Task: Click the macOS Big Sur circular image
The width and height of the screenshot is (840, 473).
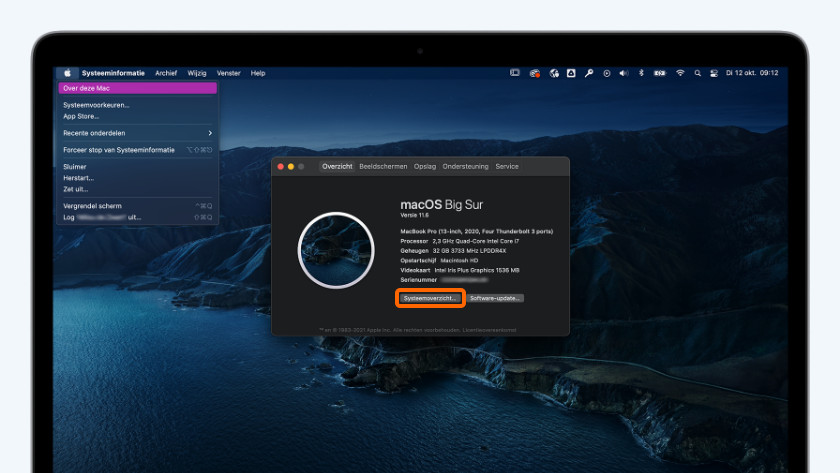Action: pos(336,250)
